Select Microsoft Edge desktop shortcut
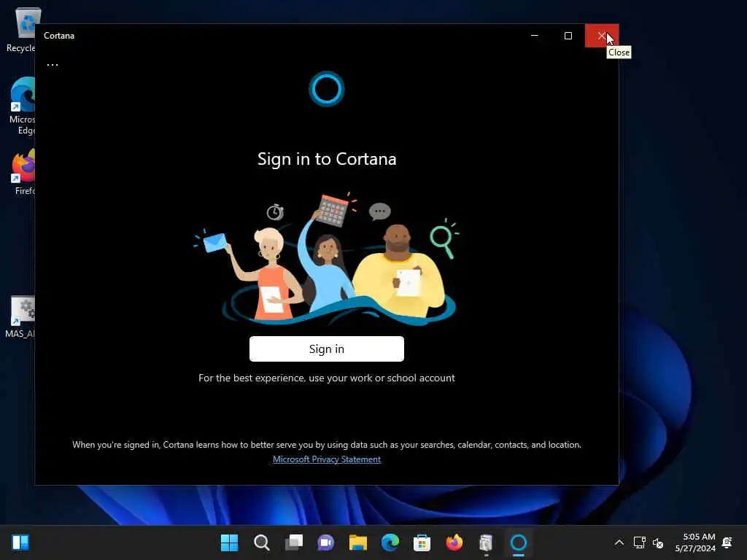 pyautogui.click(x=21, y=106)
